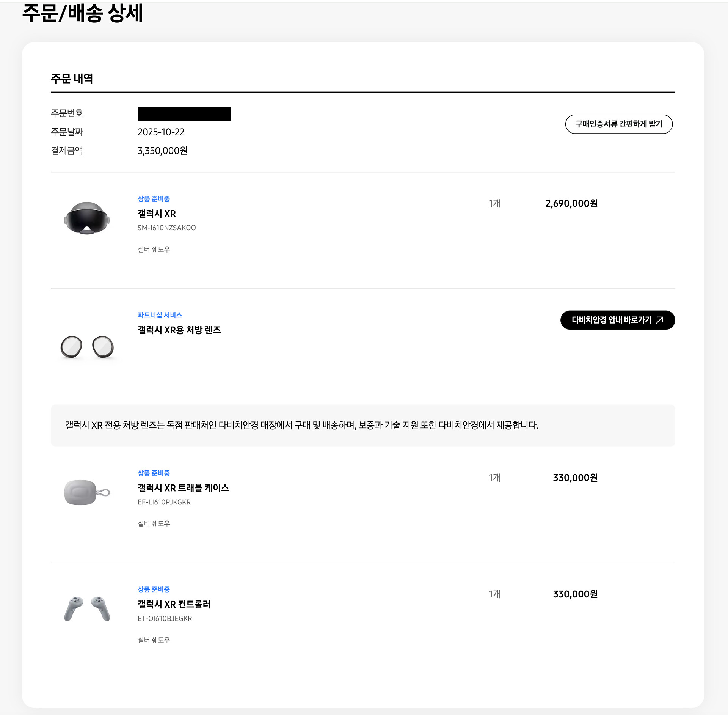Open the 다비치안경 안내 바로가기 button
728x715 pixels.
point(612,320)
